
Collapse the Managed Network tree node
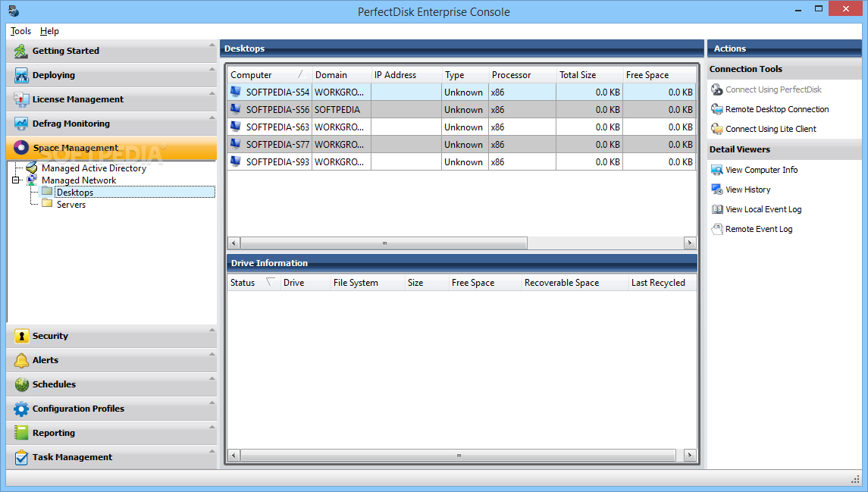pos(15,180)
